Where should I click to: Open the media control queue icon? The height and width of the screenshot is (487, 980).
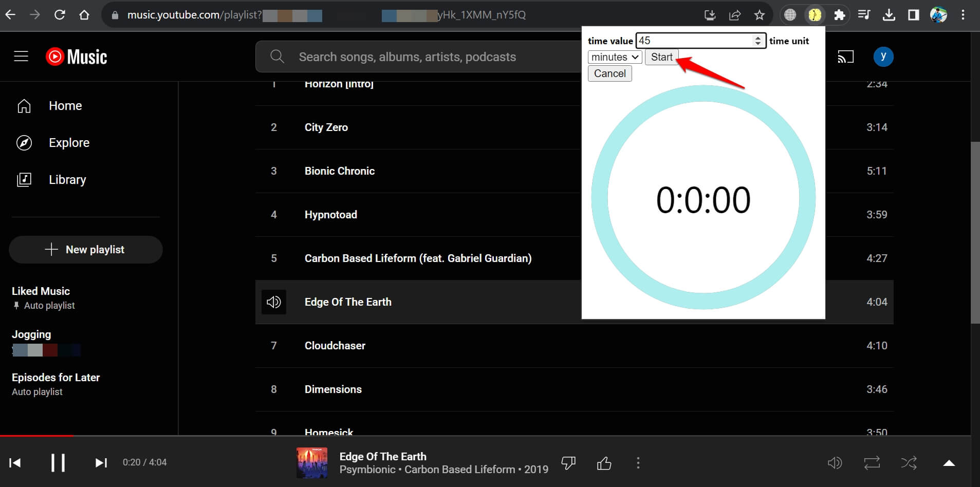click(864, 15)
